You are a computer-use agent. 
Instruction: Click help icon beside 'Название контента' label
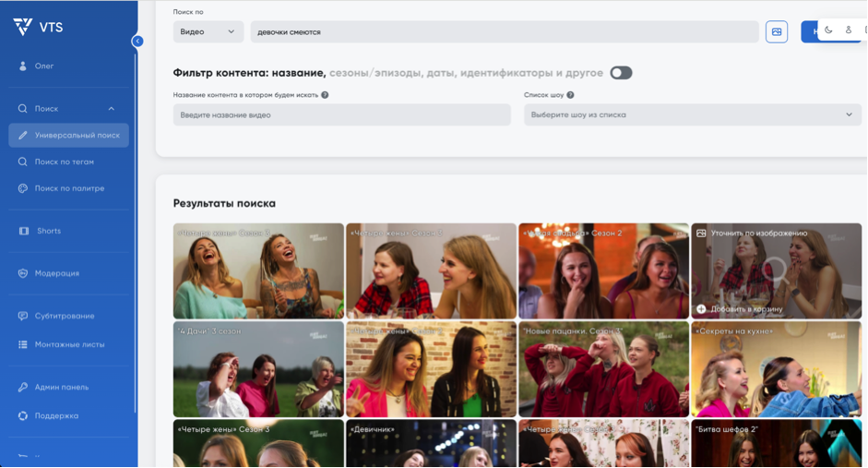pyautogui.click(x=325, y=95)
